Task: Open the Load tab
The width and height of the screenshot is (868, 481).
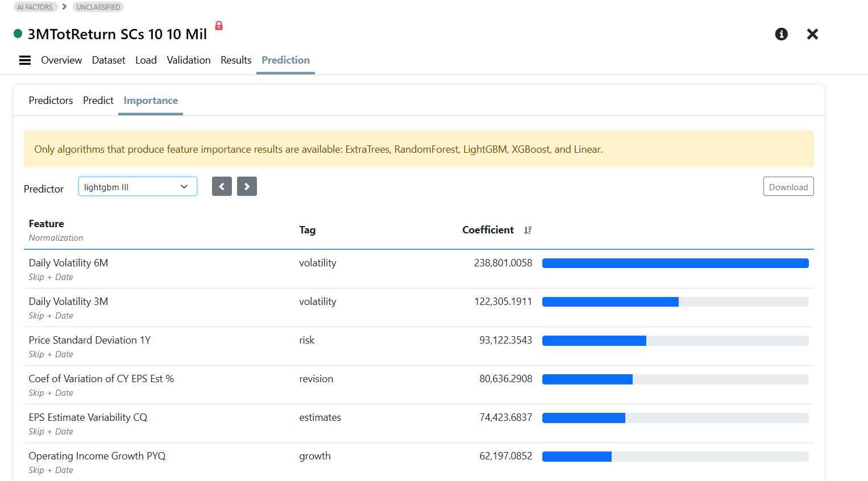Action: pos(146,60)
